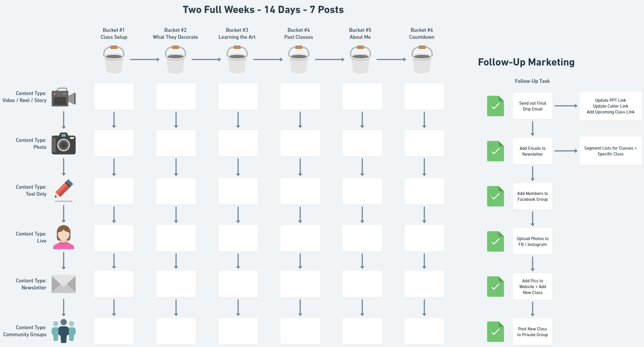This screenshot has height=347, width=644.
Task: Select the Live content woman avatar icon
Action: click(x=64, y=237)
